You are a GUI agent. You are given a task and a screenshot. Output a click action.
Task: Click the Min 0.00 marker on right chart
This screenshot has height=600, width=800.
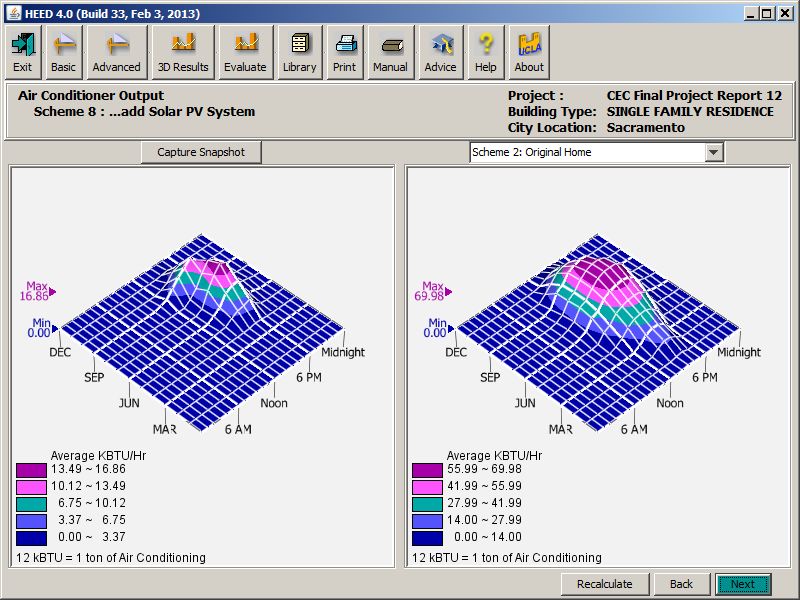[438, 328]
